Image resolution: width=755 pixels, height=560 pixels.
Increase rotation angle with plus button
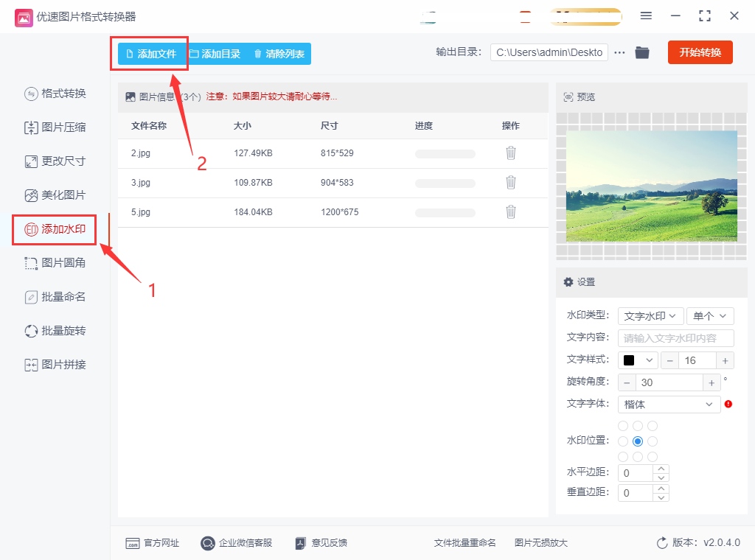711,382
